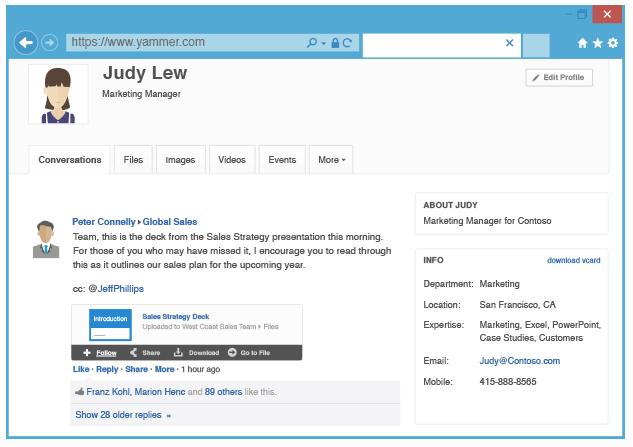
Task: Reply to Peter Connelly's post
Action: tap(107, 369)
